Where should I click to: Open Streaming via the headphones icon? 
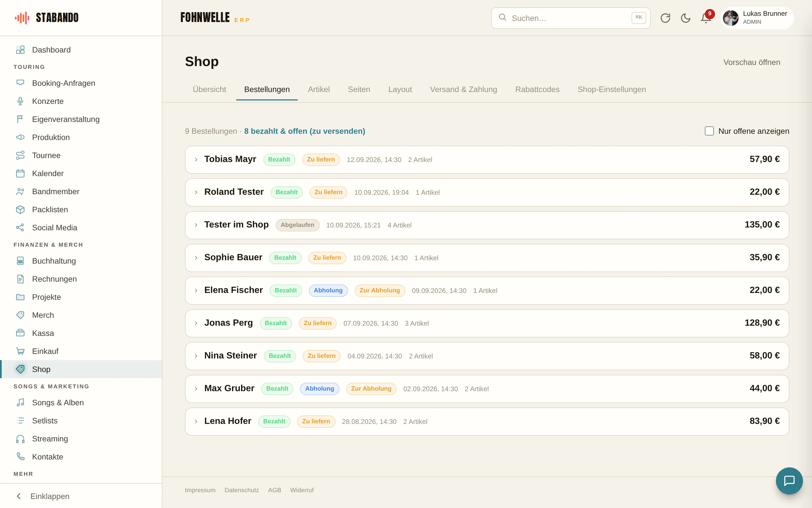[20, 439]
